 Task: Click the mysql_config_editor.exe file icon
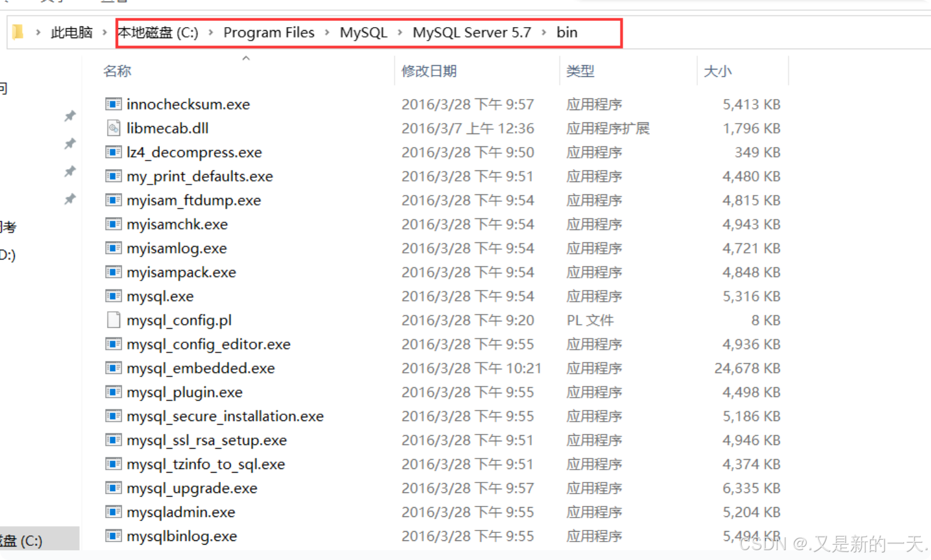click(113, 344)
